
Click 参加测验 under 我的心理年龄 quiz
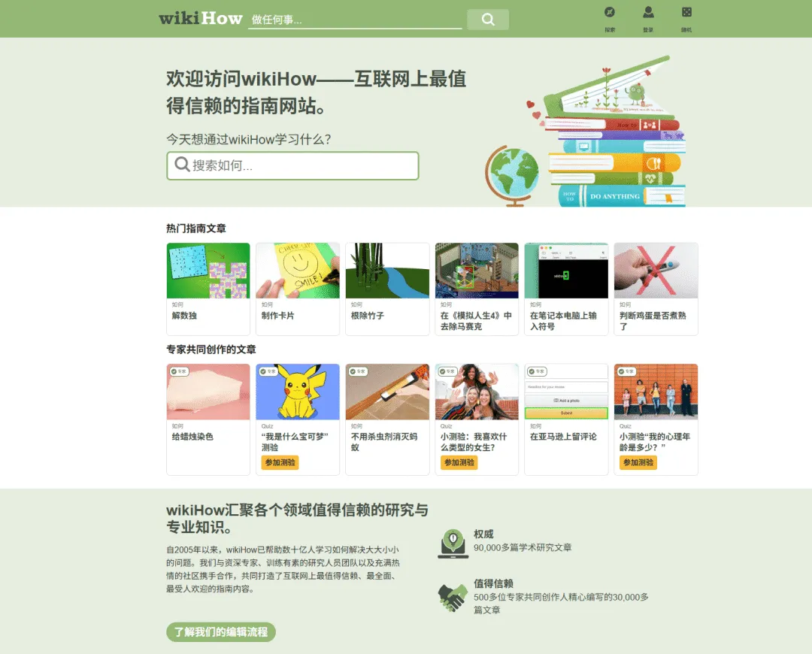click(x=638, y=462)
